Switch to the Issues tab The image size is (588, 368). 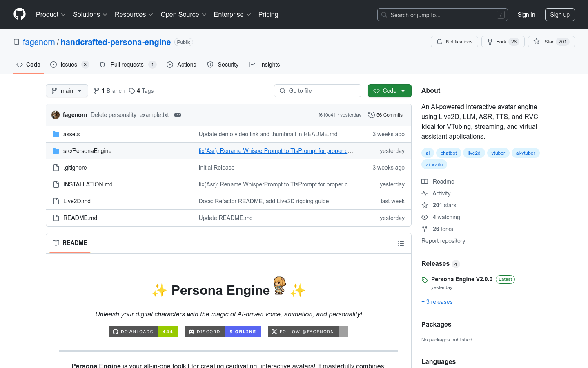click(x=69, y=65)
